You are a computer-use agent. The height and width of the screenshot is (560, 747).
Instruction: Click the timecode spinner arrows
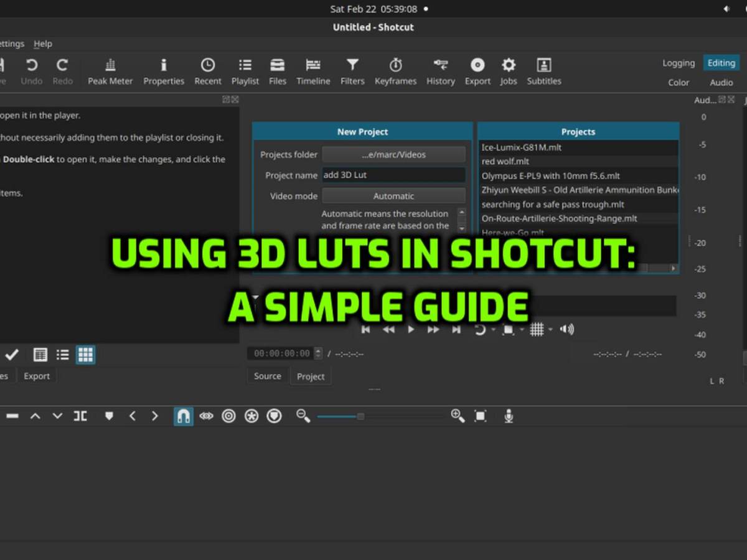point(318,353)
